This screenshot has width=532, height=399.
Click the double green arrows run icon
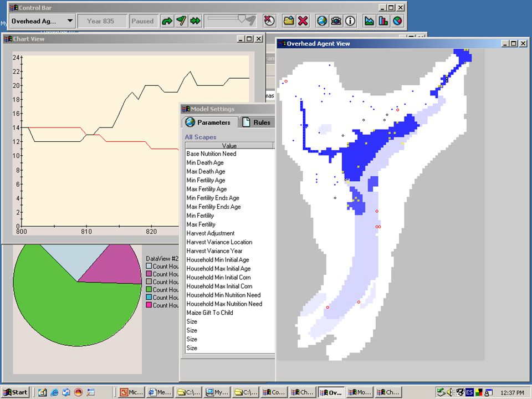click(x=196, y=21)
